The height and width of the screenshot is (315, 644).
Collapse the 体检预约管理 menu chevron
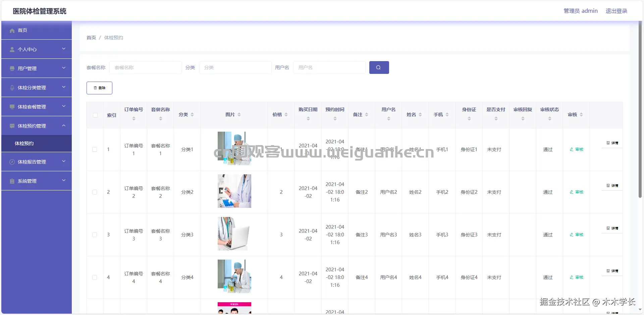click(64, 126)
